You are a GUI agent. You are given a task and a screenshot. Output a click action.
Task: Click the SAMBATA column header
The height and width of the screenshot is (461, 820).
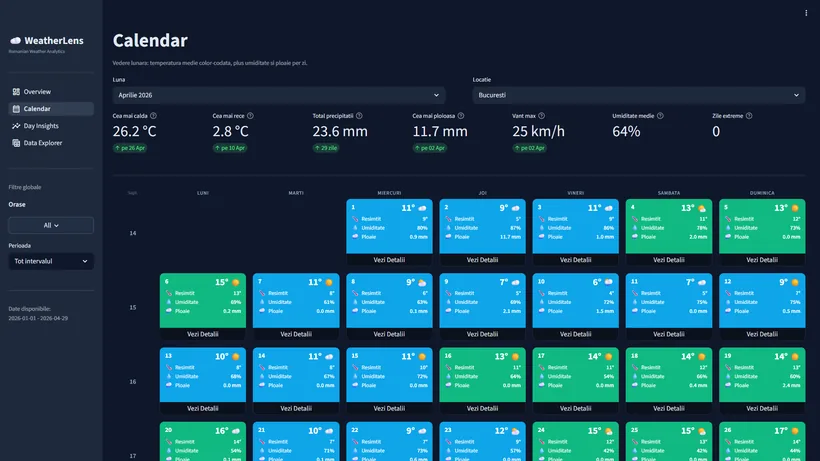coord(669,193)
